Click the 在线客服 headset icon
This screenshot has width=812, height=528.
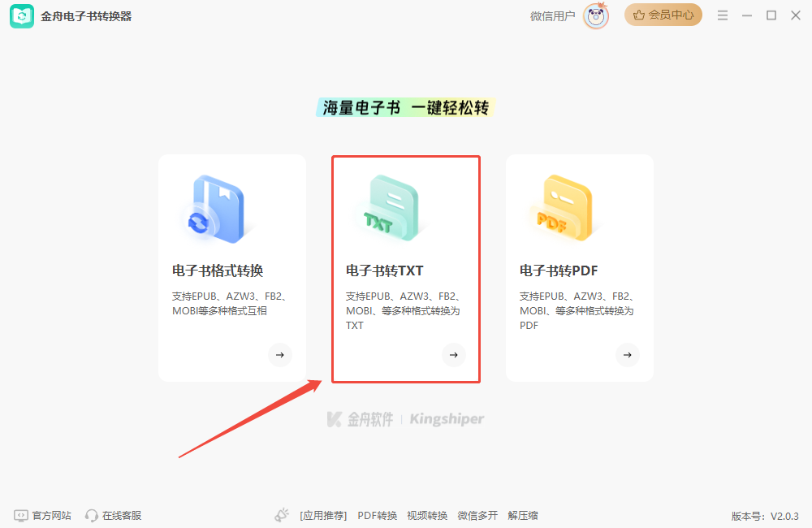click(92, 516)
